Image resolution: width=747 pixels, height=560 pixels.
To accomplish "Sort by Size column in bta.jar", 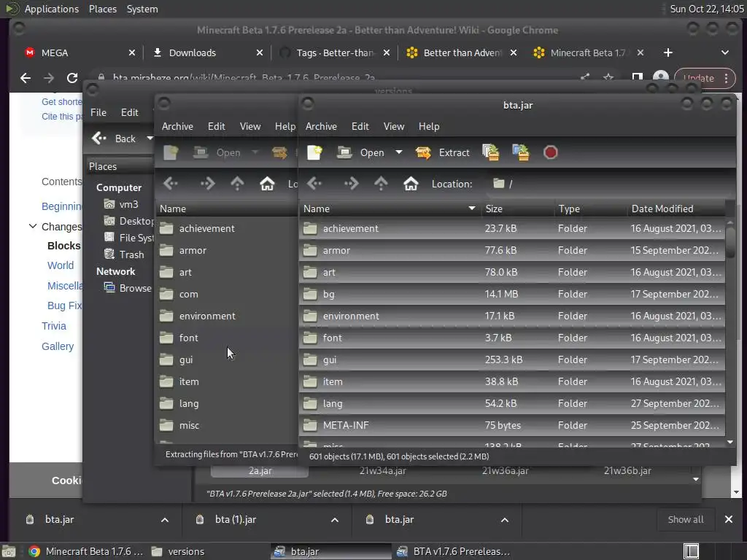I will pyautogui.click(x=517, y=209).
